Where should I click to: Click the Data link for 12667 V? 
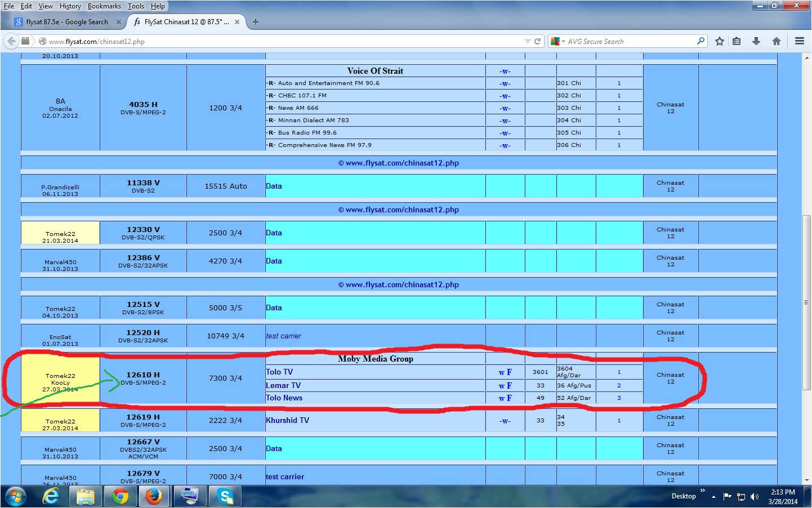point(274,449)
